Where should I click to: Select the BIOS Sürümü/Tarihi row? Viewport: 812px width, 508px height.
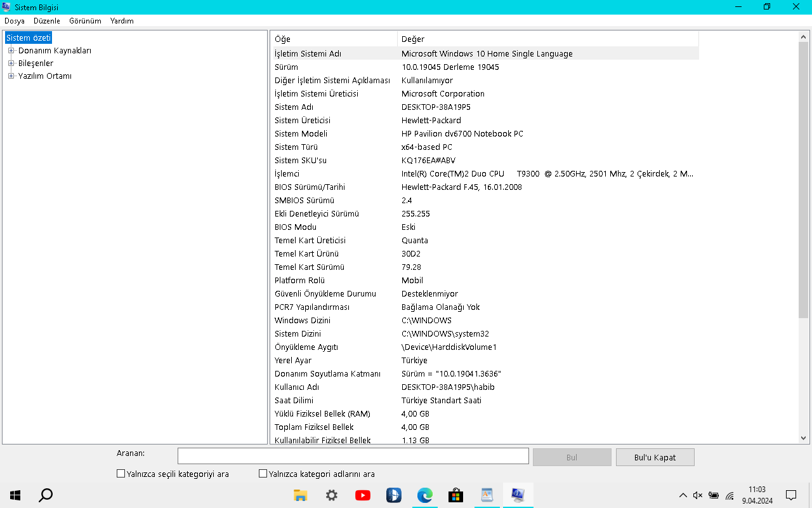click(485, 187)
